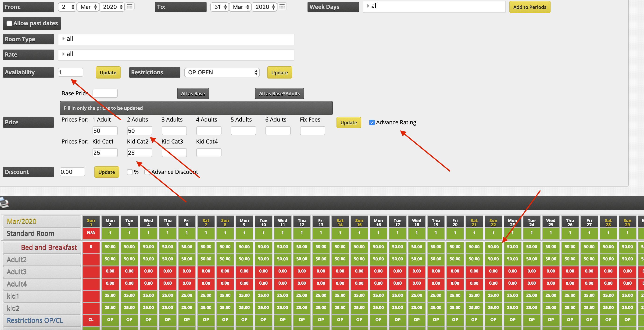
Task: Click the Add to Periods button
Action: point(530,7)
